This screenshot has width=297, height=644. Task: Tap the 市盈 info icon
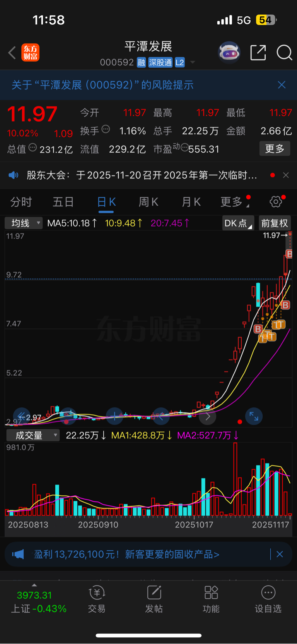click(185, 148)
